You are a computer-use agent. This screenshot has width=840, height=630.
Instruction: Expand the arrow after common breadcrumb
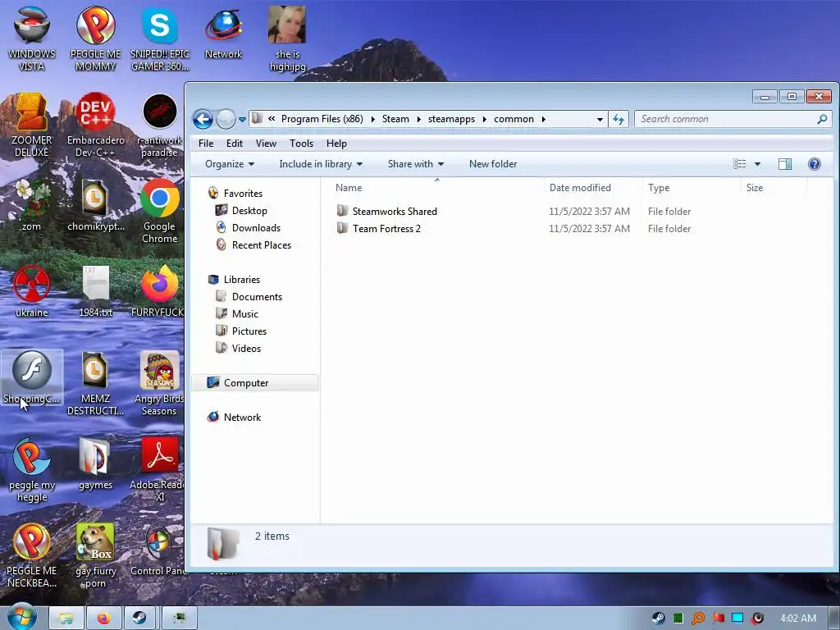pos(543,119)
